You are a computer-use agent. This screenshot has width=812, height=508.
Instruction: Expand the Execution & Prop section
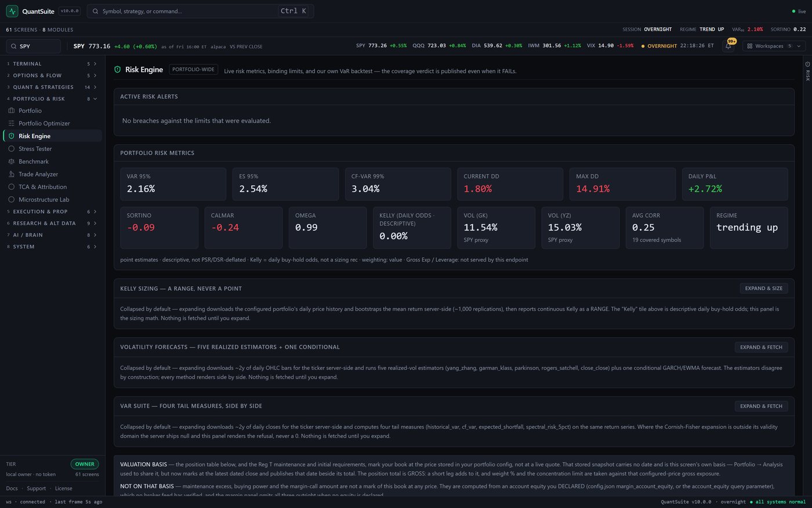tap(52, 211)
